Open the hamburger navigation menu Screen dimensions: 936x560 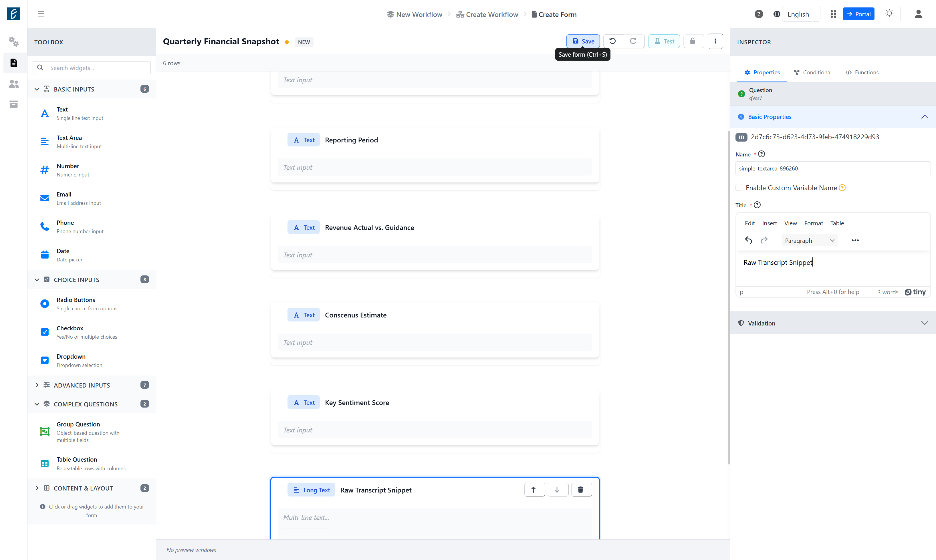pos(41,14)
